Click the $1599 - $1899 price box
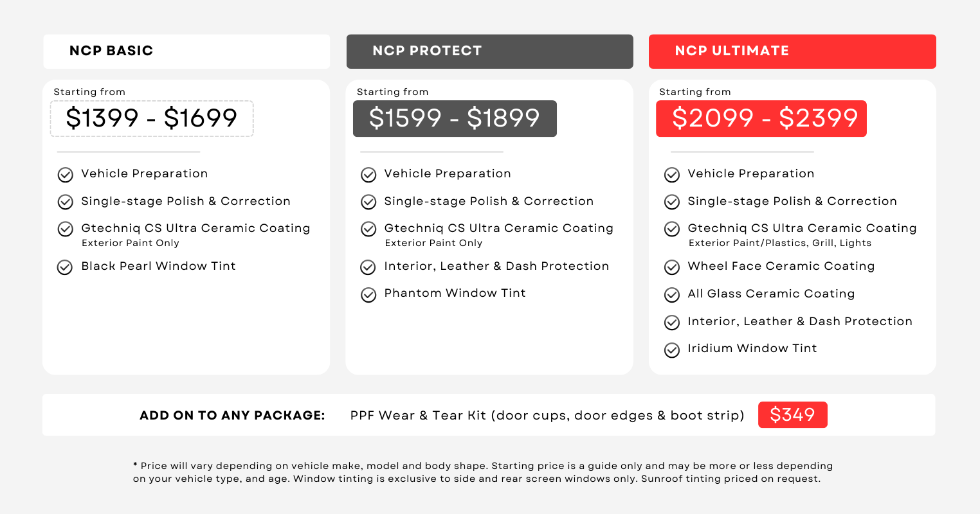980x514 pixels. (455, 118)
